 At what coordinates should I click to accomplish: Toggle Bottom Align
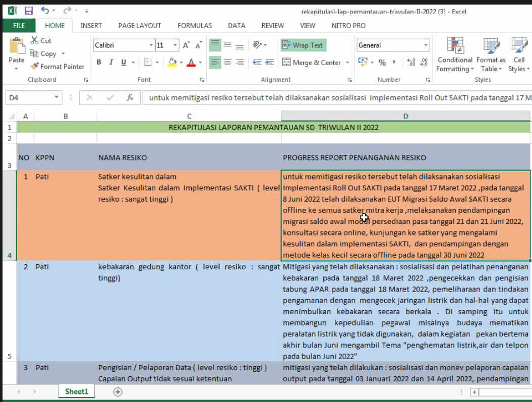240,45
